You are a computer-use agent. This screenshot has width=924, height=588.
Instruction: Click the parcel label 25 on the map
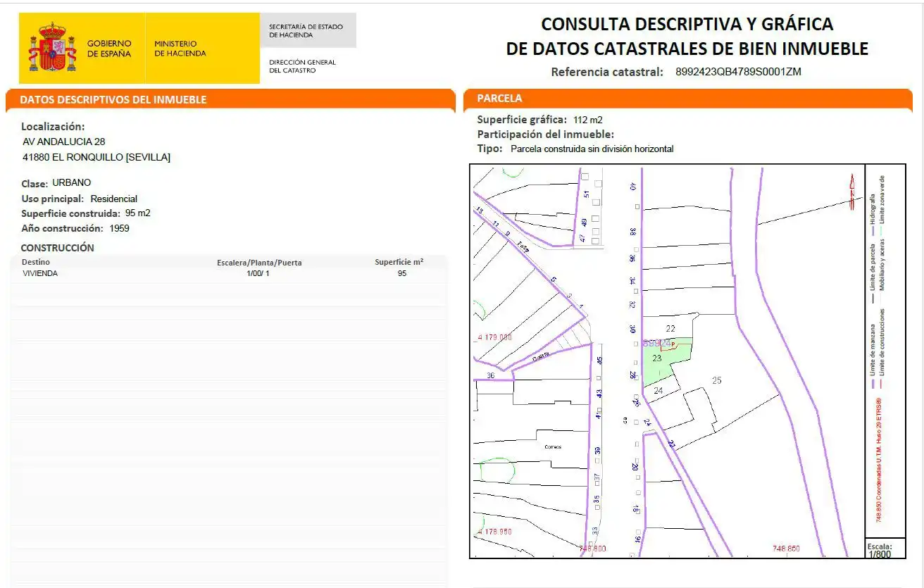click(x=717, y=381)
